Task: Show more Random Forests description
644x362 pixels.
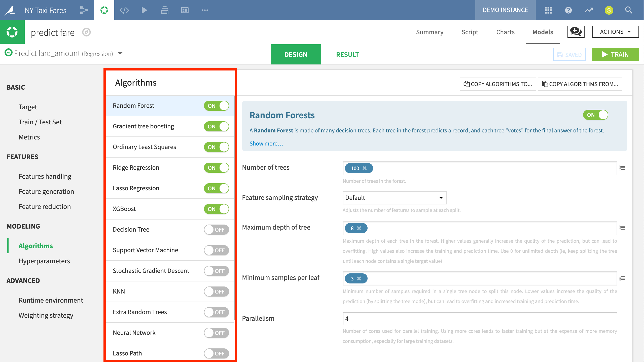Action: (266, 143)
